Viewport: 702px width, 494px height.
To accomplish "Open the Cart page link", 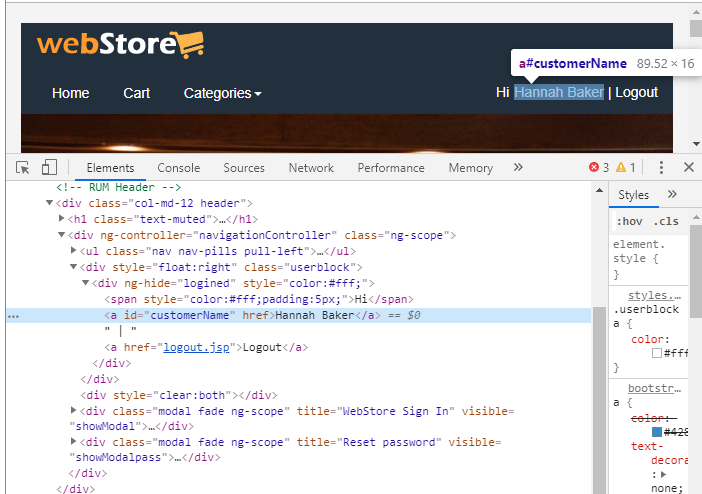I will (137, 93).
